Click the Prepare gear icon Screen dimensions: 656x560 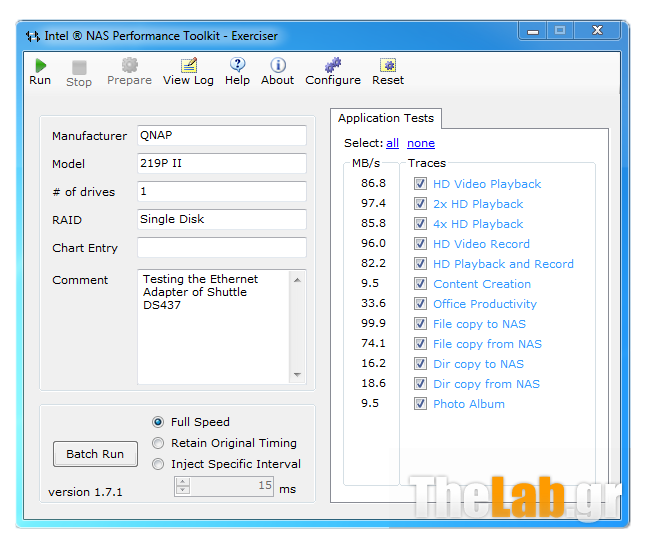(x=129, y=66)
